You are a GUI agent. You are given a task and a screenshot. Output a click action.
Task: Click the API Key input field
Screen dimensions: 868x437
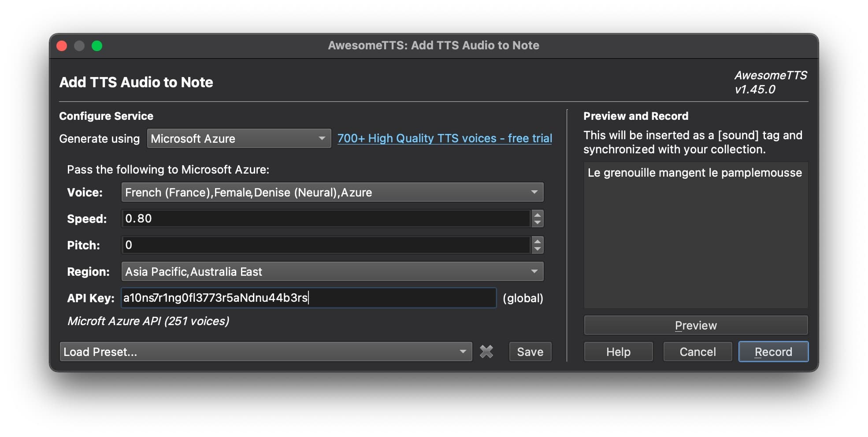308,298
